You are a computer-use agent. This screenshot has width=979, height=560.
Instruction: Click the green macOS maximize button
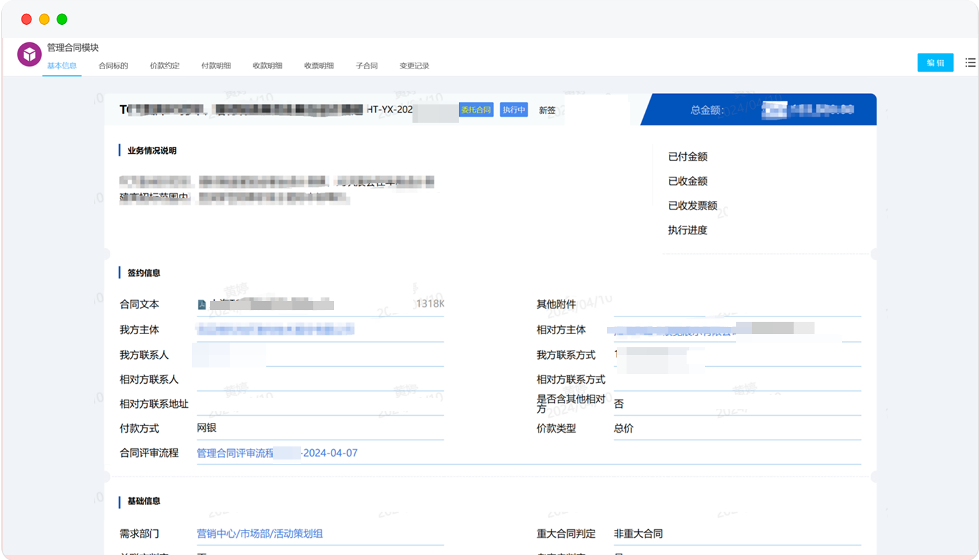pos(62,19)
